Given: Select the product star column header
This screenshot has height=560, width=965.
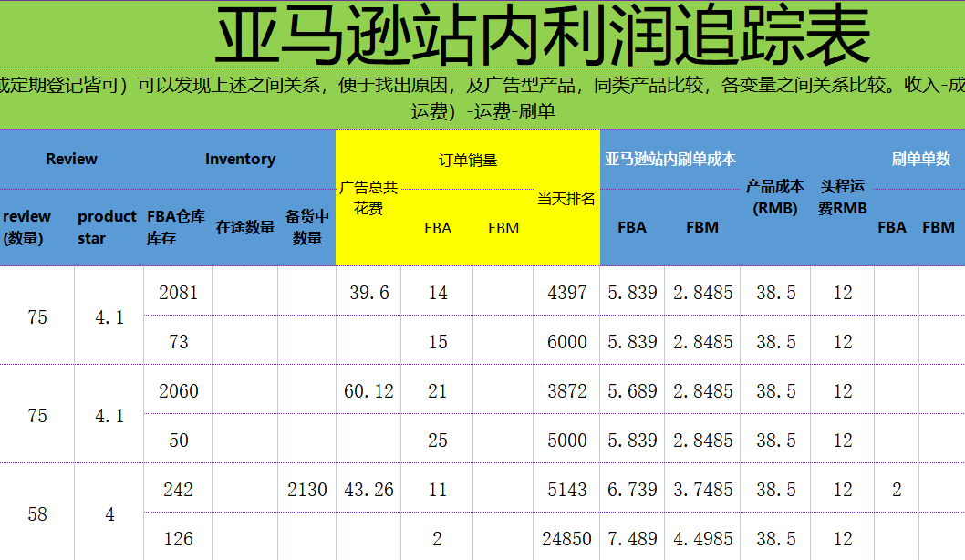Looking at the screenshot, I should [107, 227].
